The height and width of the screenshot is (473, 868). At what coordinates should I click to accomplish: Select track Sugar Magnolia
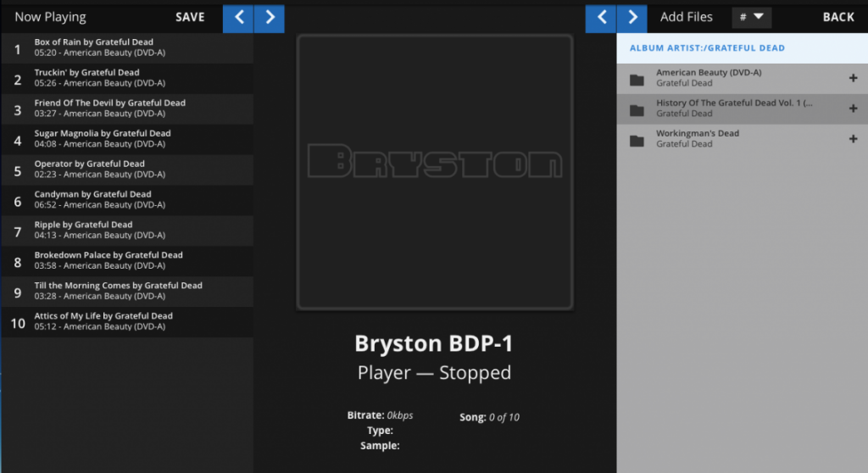[x=127, y=140]
